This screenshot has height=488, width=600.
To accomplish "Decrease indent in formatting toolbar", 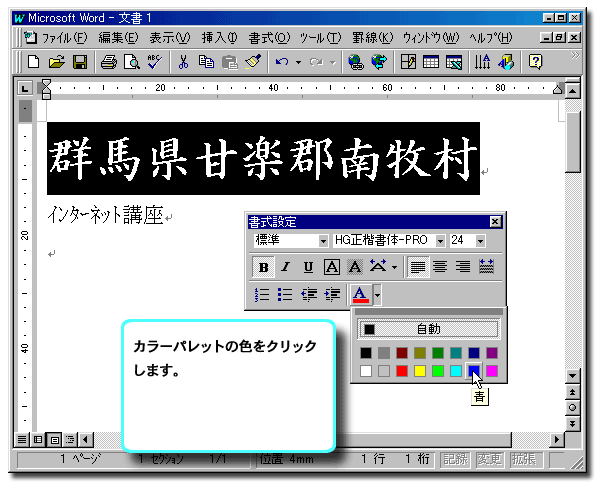I will [x=309, y=295].
